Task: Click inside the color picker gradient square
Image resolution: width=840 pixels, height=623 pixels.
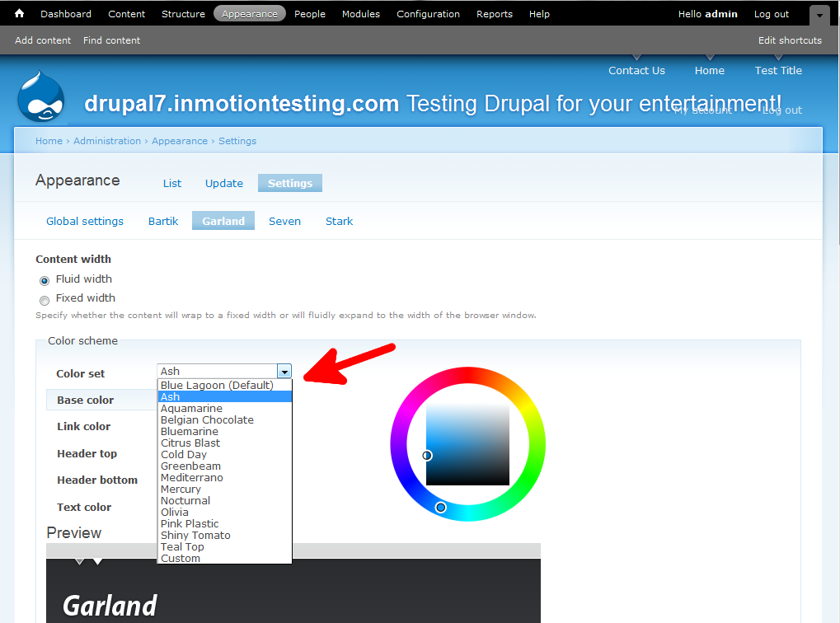Action: (467, 444)
